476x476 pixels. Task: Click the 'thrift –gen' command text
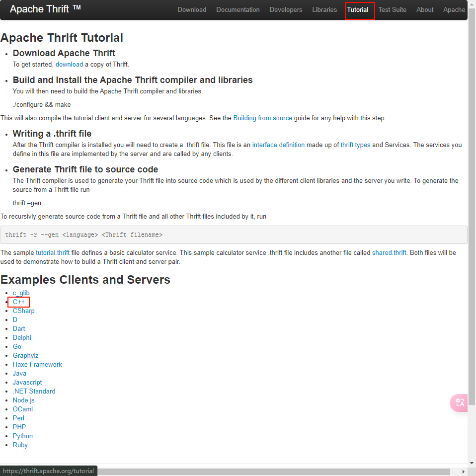[27, 203]
